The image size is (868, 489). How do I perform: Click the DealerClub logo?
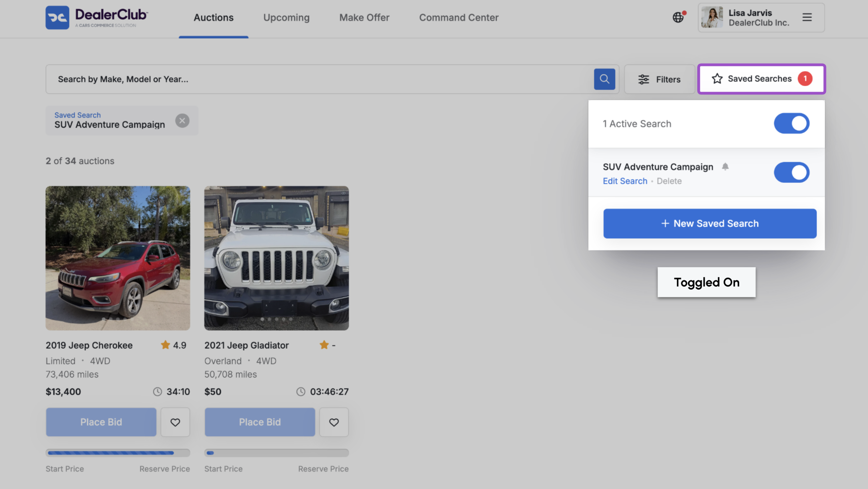(97, 17)
